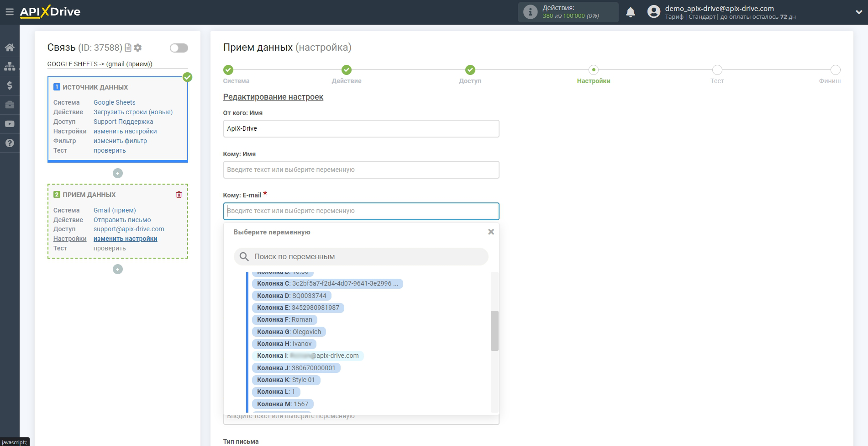Select variable Колонка H: Ivanov
Image resolution: width=868 pixels, height=446 pixels.
[x=284, y=344]
